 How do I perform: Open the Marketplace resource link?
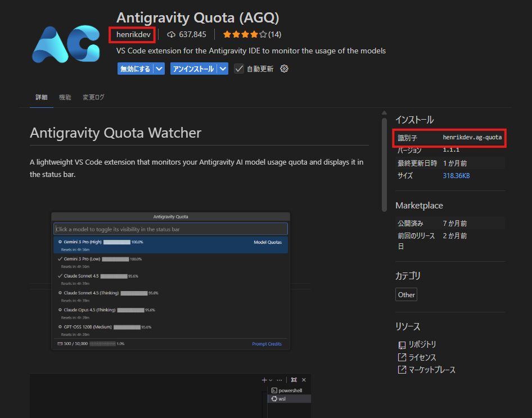432,370
